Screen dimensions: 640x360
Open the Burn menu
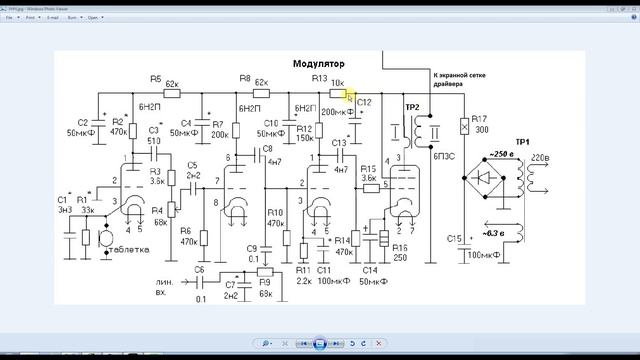point(75,18)
